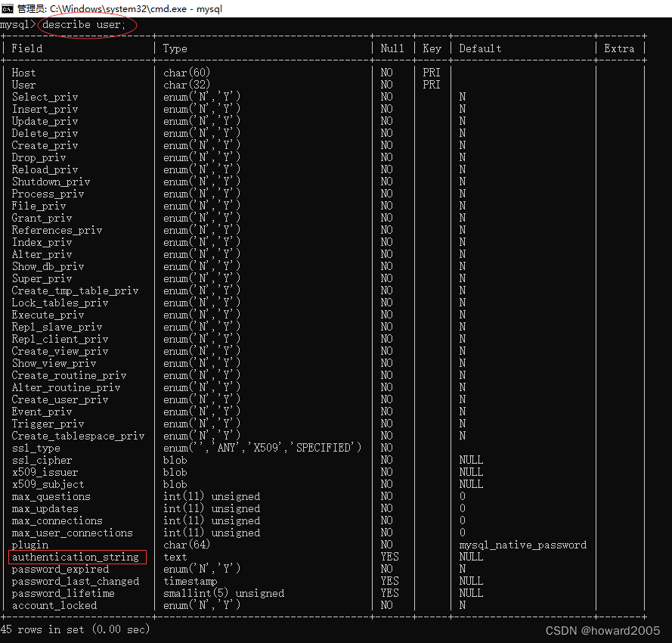
Task: Click the 'timestamp' type value
Action: [x=190, y=582]
